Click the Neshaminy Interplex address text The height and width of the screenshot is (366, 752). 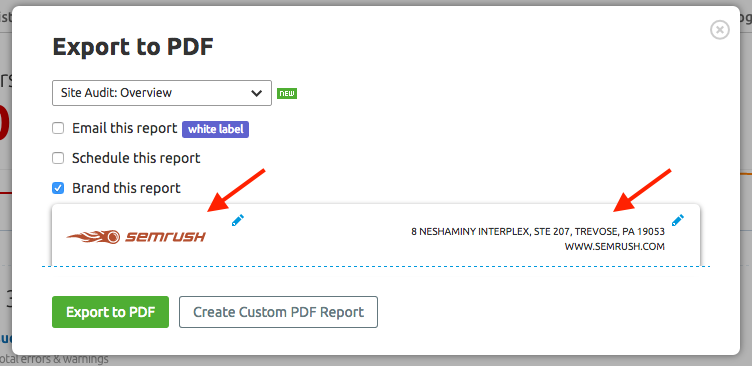[x=538, y=232]
